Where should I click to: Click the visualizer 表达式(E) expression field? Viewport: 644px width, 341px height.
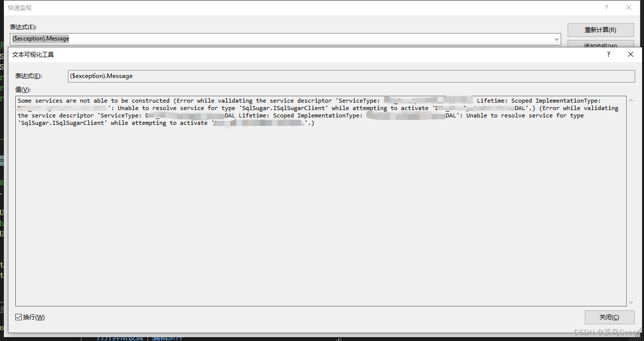(345, 76)
